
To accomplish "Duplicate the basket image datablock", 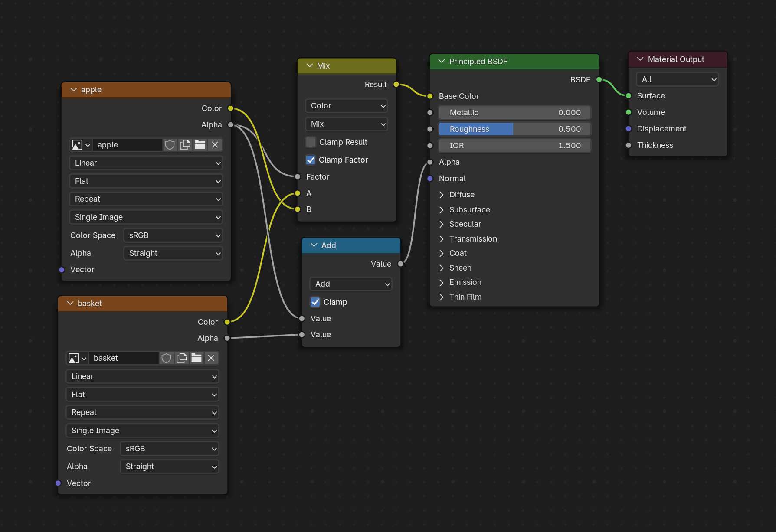I will tap(182, 358).
